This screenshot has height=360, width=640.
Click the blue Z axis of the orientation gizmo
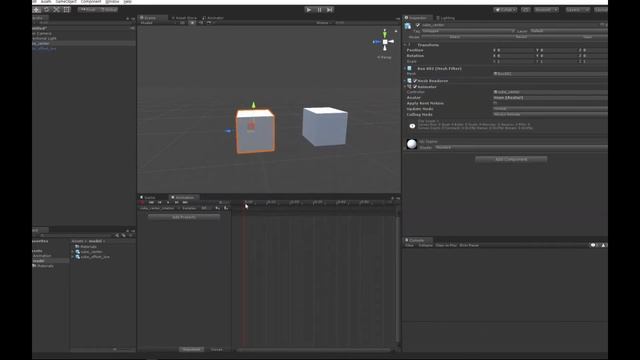[x=377, y=42]
